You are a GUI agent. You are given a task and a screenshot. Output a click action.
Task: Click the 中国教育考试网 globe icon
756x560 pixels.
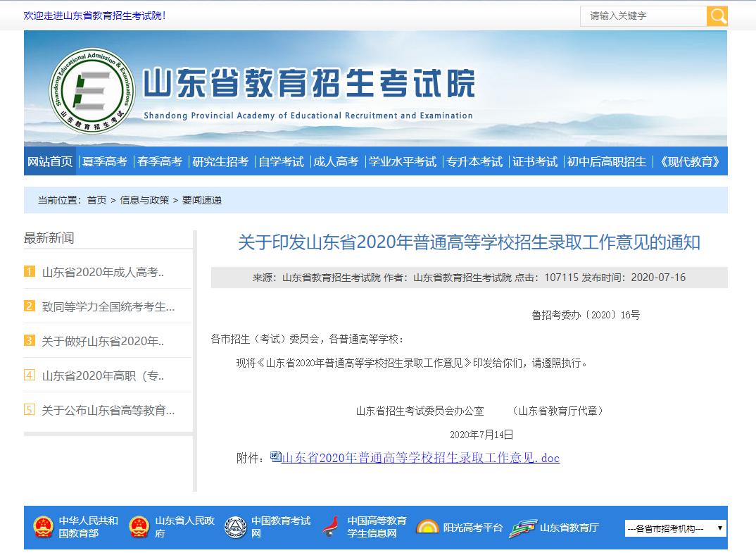coord(236,528)
